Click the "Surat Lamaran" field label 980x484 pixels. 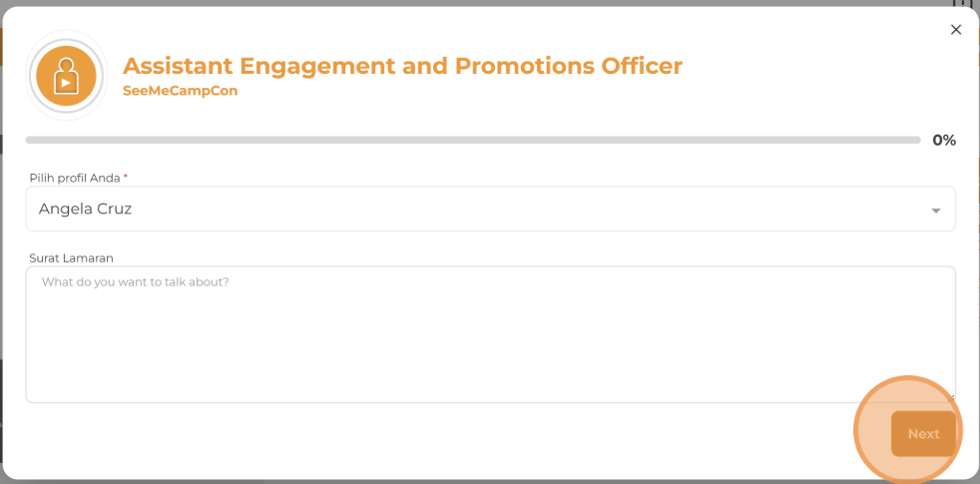click(x=71, y=257)
